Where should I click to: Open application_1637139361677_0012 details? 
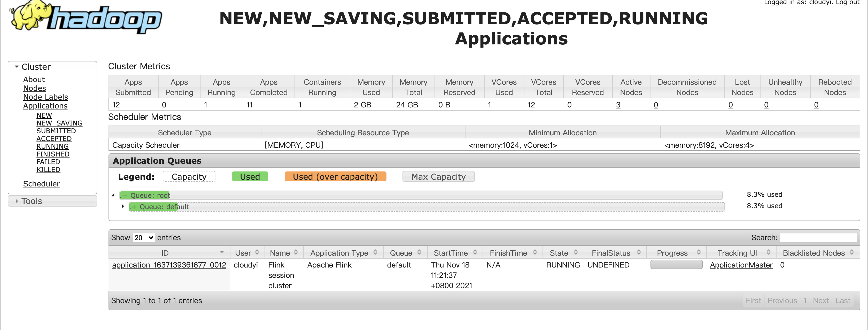(x=169, y=265)
